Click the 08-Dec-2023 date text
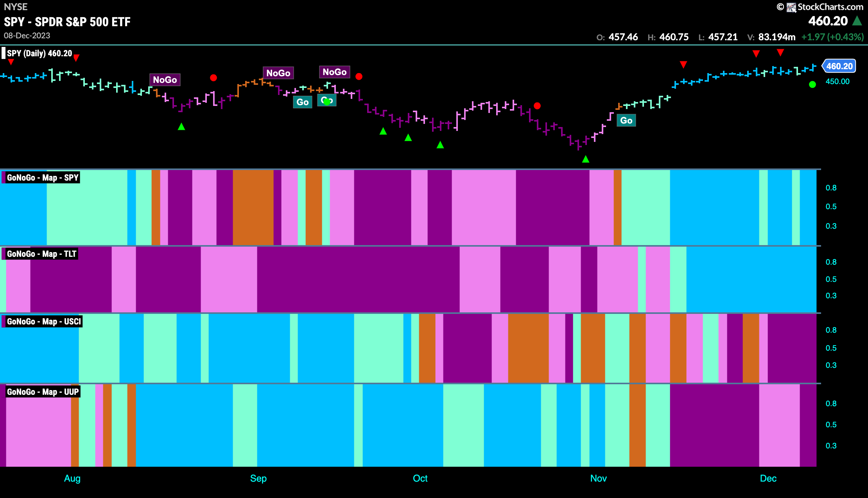The image size is (868, 498). point(27,36)
